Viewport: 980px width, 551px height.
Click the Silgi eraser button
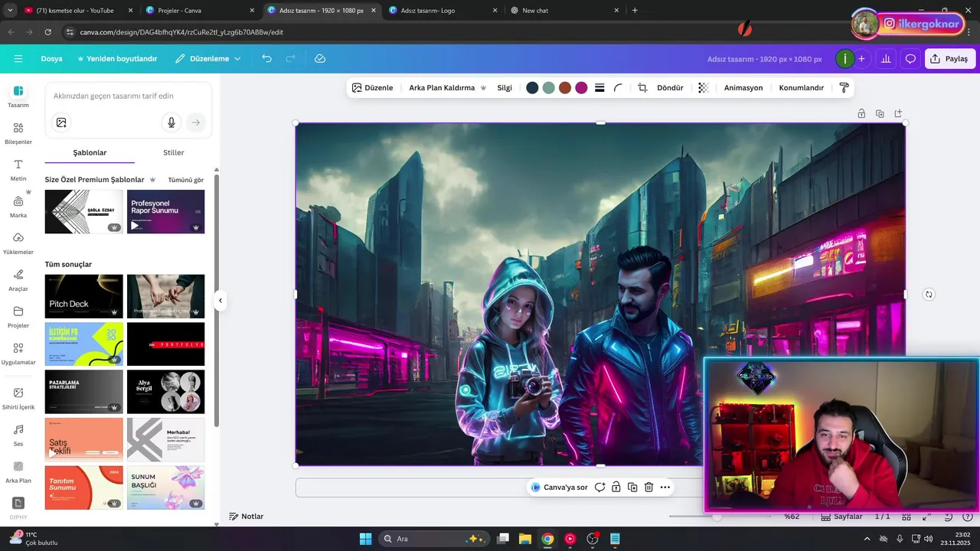pyautogui.click(x=505, y=88)
